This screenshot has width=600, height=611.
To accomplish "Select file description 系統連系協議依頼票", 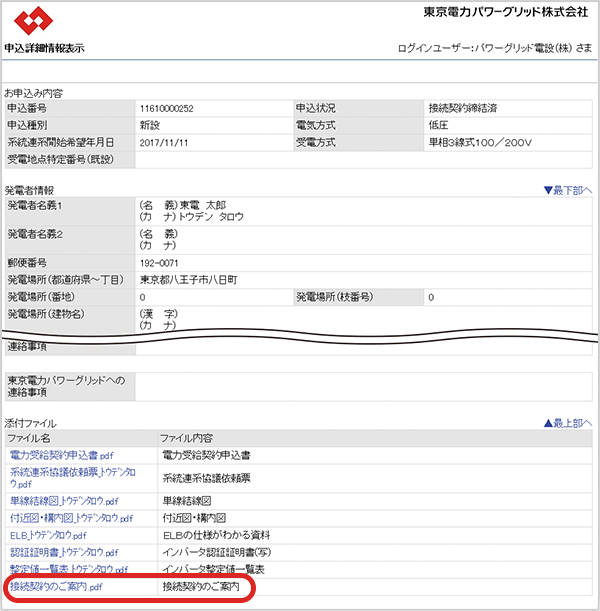I will [206, 478].
